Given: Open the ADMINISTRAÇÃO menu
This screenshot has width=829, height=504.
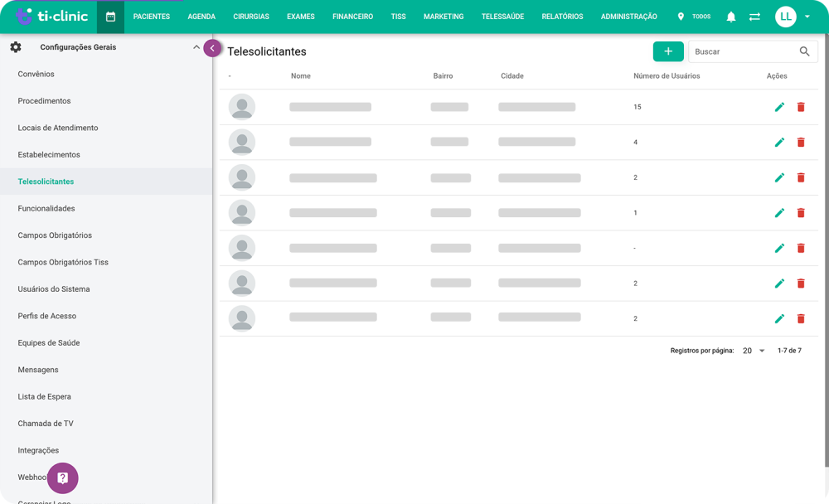Looking at the screenshot, I should (629, 17).
